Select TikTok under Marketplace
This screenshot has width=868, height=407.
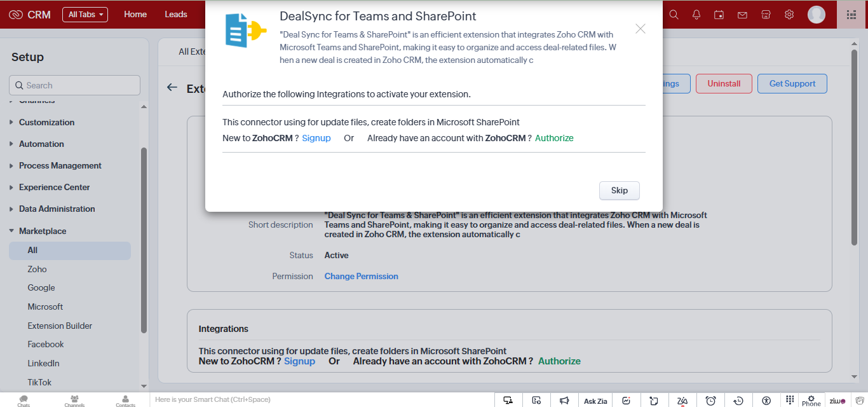pyautogui.click(x=39, y=382)
